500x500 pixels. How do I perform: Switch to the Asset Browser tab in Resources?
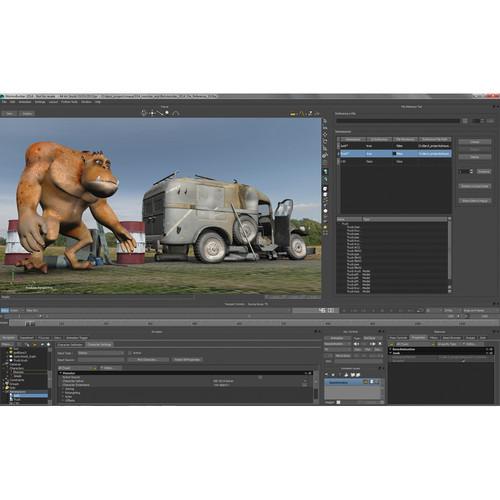pos(451,338)
